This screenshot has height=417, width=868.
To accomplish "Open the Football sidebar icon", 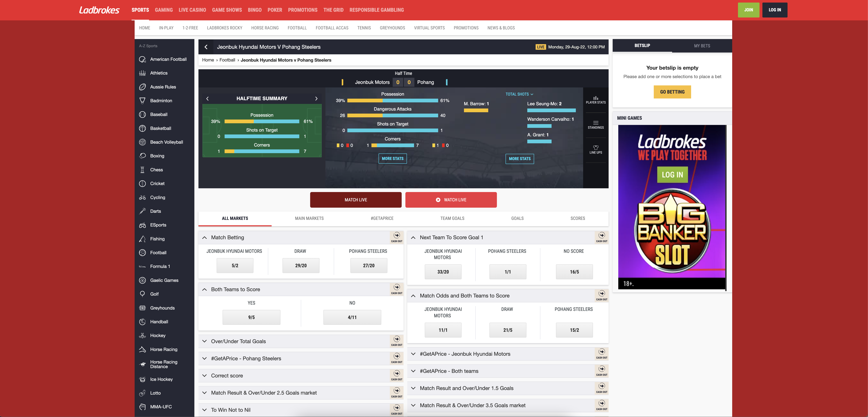I will pyautogui.click(x=143, y=253).
